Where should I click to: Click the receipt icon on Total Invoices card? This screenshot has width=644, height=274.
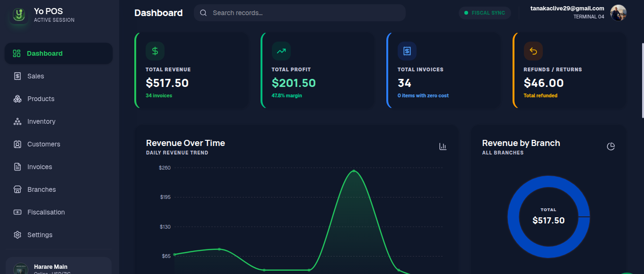pos(407,51)
